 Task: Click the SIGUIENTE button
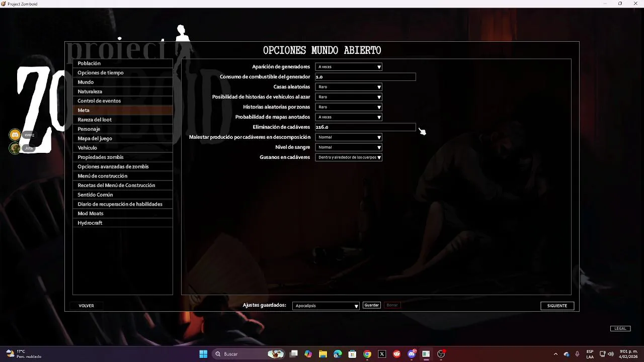coord(557,306)
